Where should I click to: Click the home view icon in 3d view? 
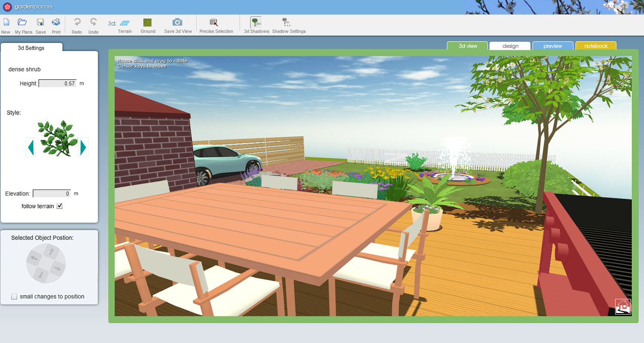(x=623, y=307)
